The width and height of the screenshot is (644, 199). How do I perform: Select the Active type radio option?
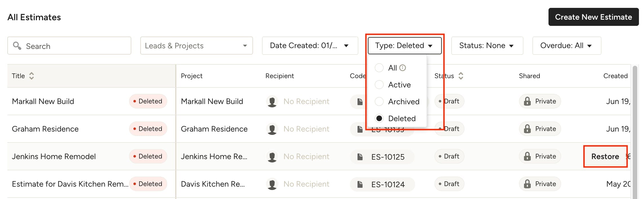(x=379, y=85)
